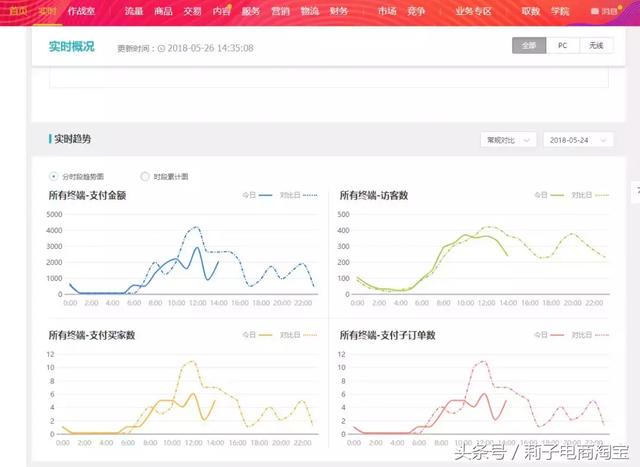The width and height of the screenshot is (640, 467).
Task: Go to the 流量 menu
Action: [134, 11]
